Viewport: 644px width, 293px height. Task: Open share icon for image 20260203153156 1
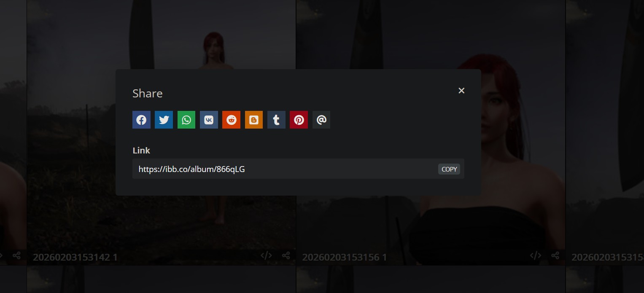(555, 255)
